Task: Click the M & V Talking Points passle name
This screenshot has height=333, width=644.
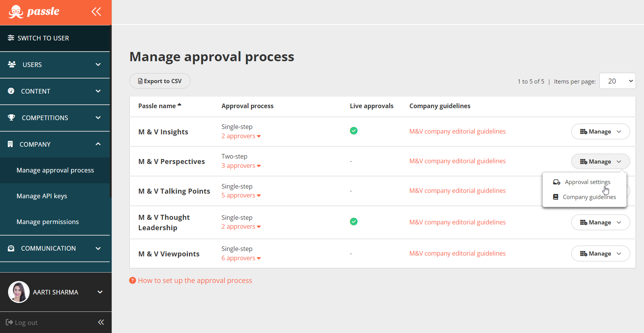Action: click(174, 191)
